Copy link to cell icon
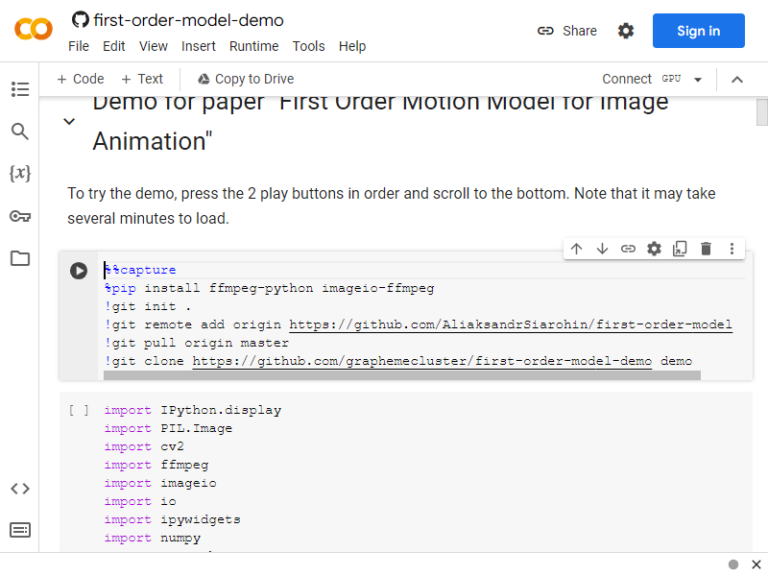The width and height of the screenshot is (768, 576). tap(628, 249)
